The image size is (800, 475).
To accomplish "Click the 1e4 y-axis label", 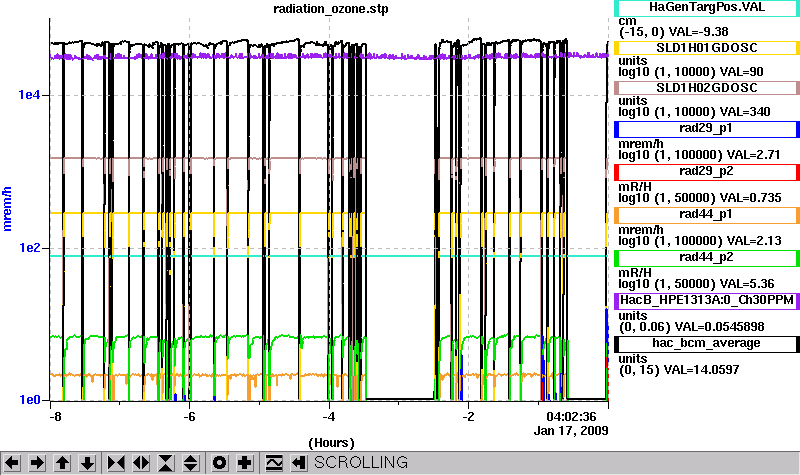I will point(29,95).
